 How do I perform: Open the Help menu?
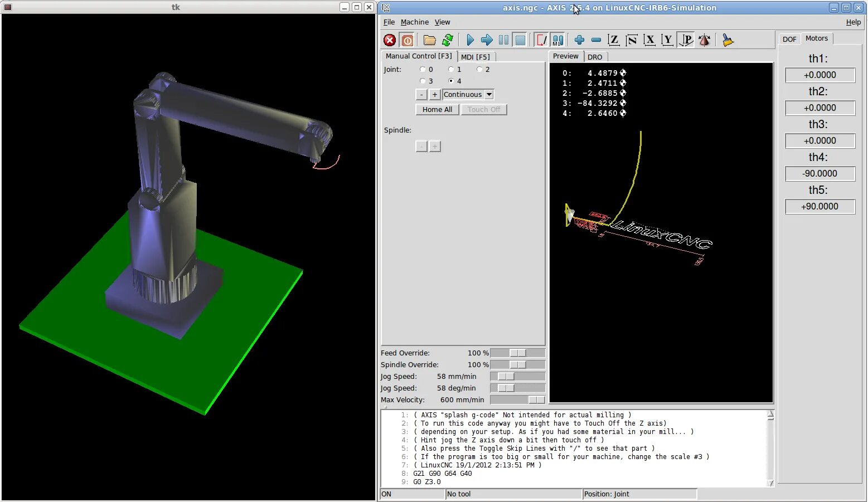(854, 22)
